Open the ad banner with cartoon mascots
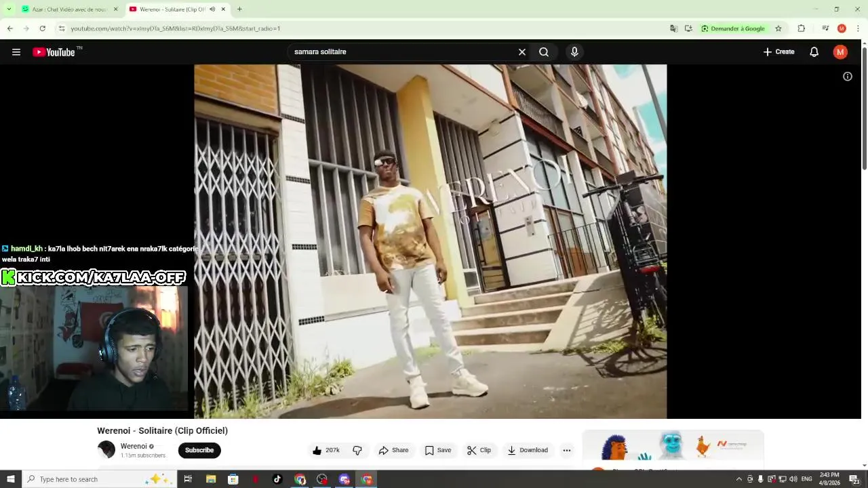This screenshot has width=868, height=488. click(673, 446)
